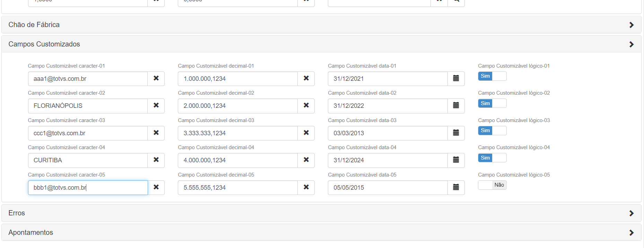Clear the caracter-01 field with its X icon
Viewport: 644px width, 248px height.
[x=156, y=78]
